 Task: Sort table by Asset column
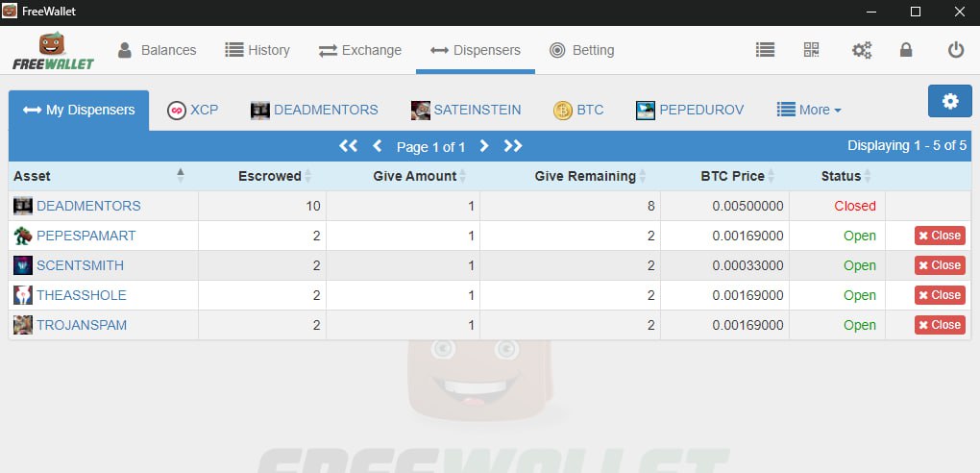[x=104, y=177]
